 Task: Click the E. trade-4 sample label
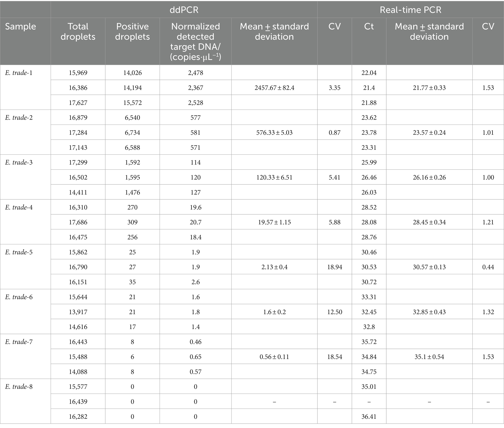(x=19, y=207)
